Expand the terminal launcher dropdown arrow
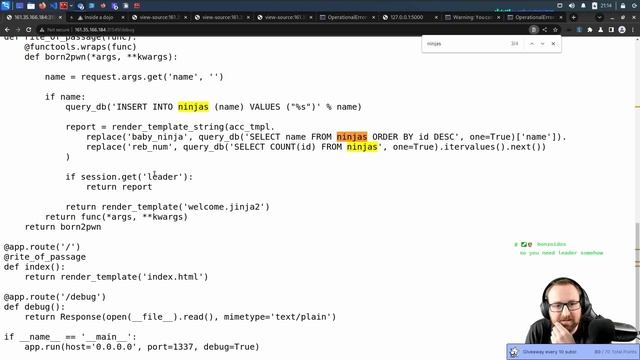The image size is (640, 360). (x=71, y=6)
